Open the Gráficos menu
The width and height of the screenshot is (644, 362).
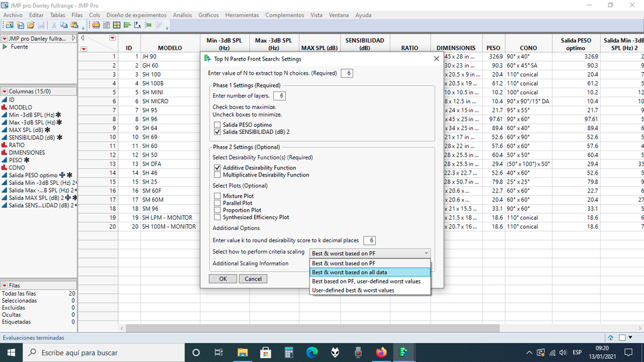[208, 15]
